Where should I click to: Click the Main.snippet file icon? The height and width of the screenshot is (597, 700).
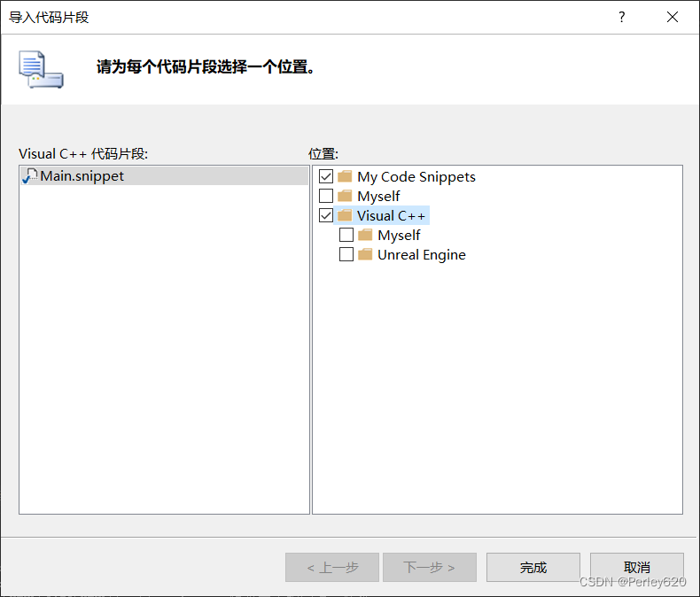(x=29, y=175)
